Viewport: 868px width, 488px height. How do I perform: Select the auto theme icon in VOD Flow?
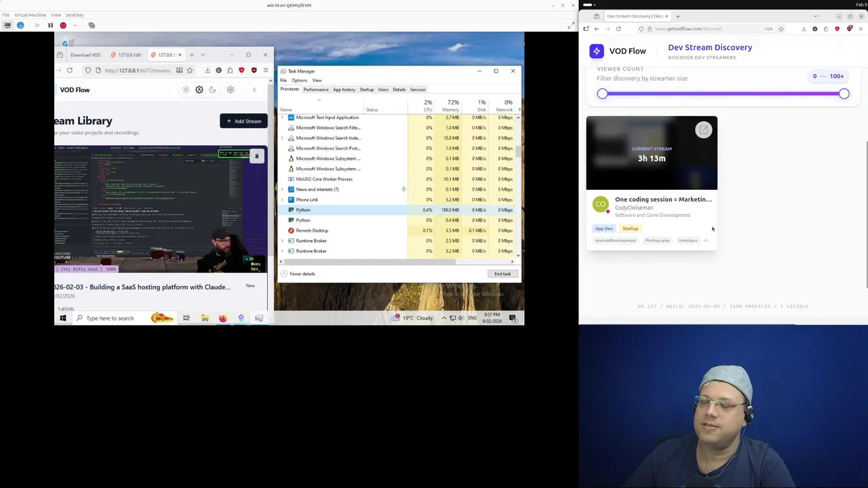pyautogui.click(x=199, y=89)
